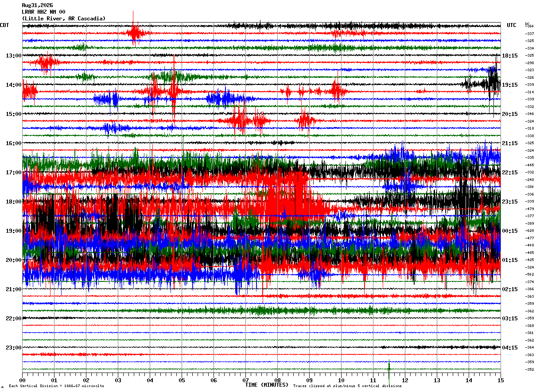Click the 13:00 CDT time label

tap(13, 55)
